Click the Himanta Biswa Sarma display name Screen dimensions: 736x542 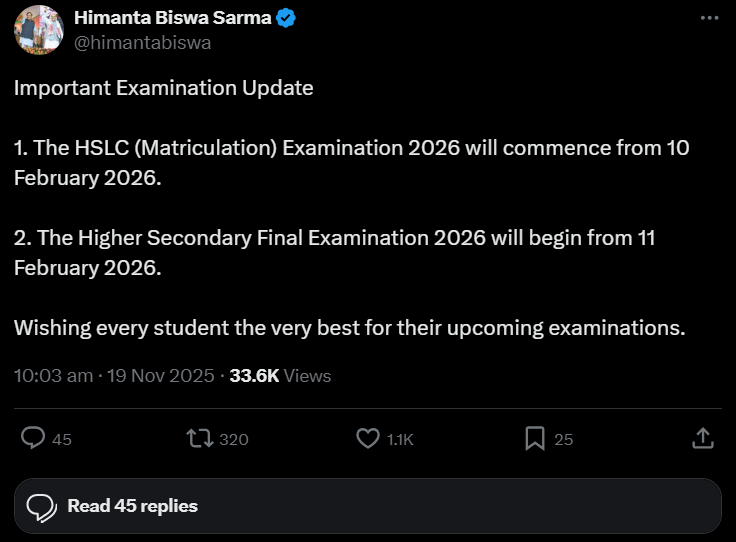[x=172, y=19]
